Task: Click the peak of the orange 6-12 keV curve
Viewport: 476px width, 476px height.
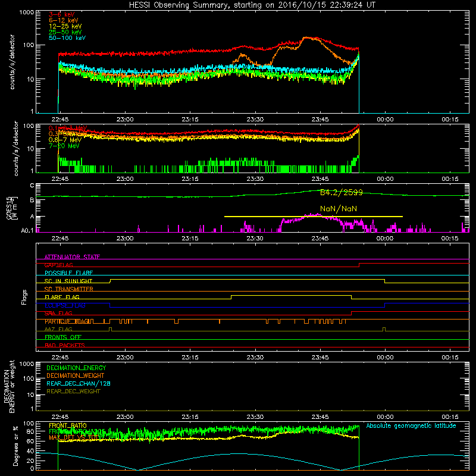Action: click(x=306, y=38)
